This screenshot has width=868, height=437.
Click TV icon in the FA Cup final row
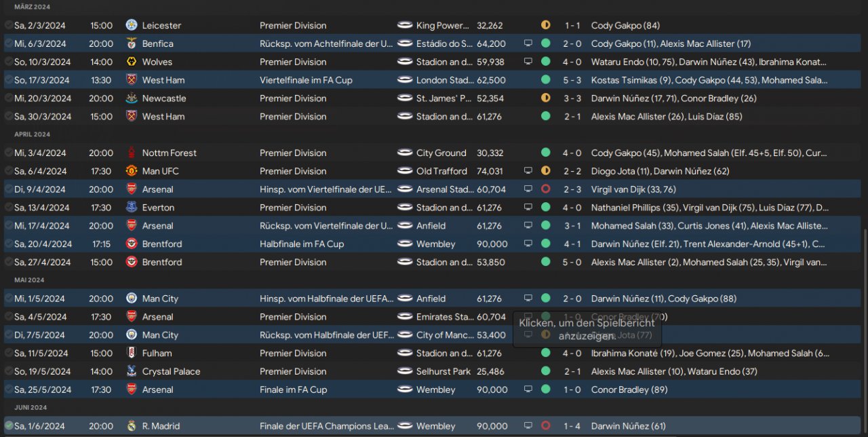(528, 389)
